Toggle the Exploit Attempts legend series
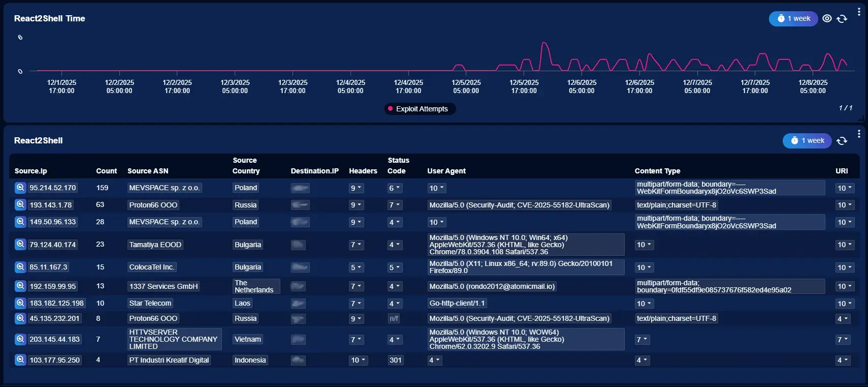868x387 pixels. coord(421,109)
